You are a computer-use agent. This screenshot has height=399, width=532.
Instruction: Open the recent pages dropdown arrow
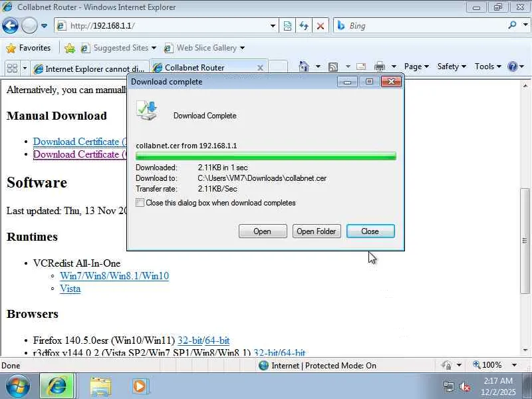[x=44, y=26]
